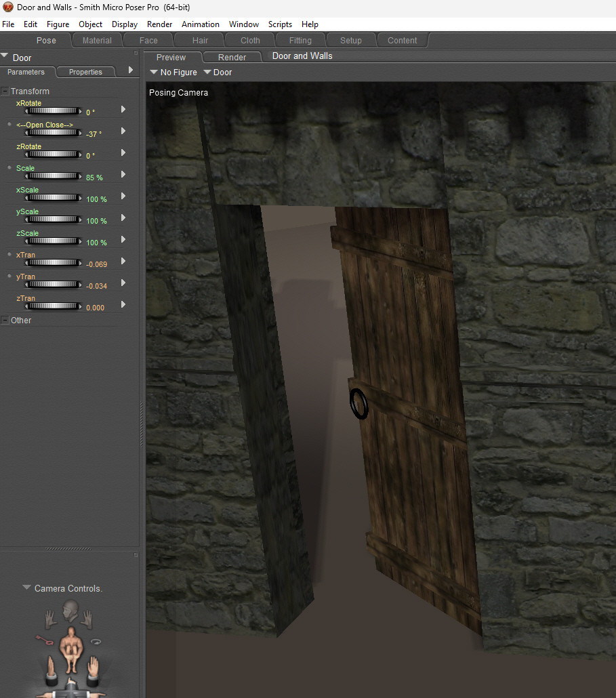This screenshot has width=616, height=698.
Task: Open the Door actor dropdown in Parameters panel
Action: 5,56
